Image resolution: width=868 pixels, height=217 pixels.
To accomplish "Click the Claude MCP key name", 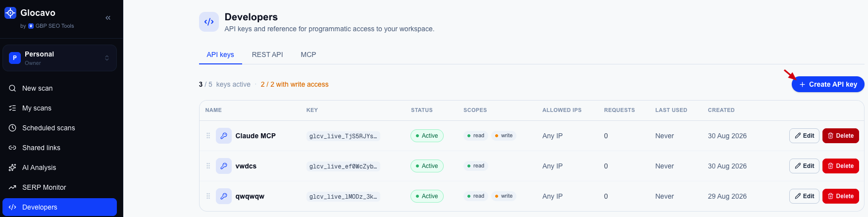I will (255, 136).
